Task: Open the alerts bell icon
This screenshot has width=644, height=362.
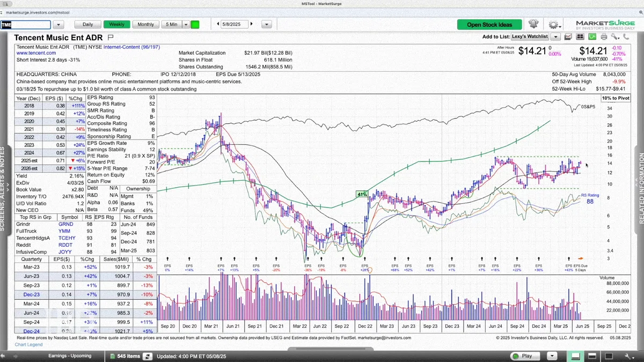Action: coord(533,24)
